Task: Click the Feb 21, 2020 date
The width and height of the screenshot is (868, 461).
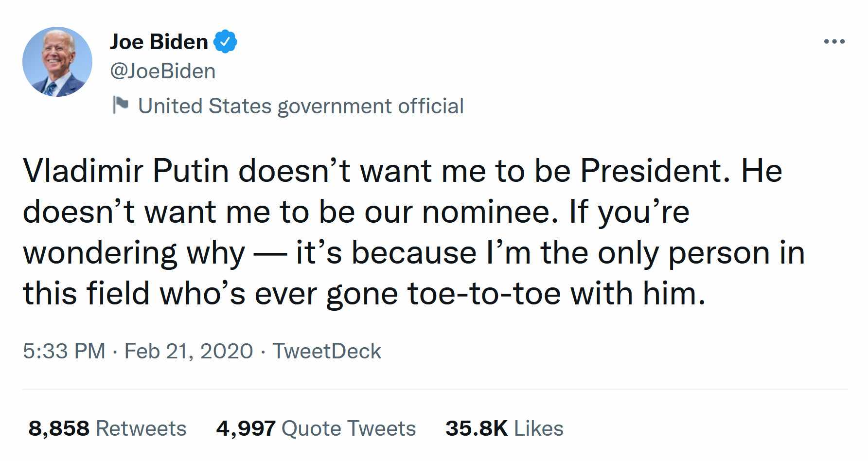Action: point(189,351)
